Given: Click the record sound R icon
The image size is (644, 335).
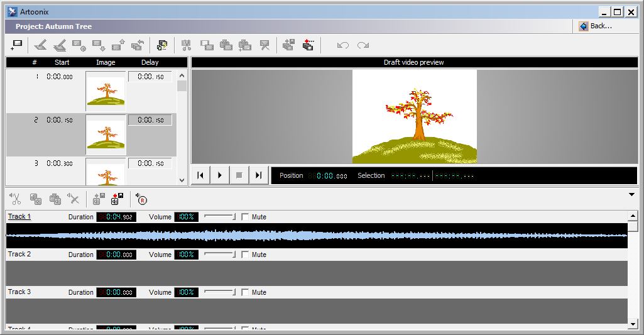Looking at the screenshot, I should click(141, 199).
